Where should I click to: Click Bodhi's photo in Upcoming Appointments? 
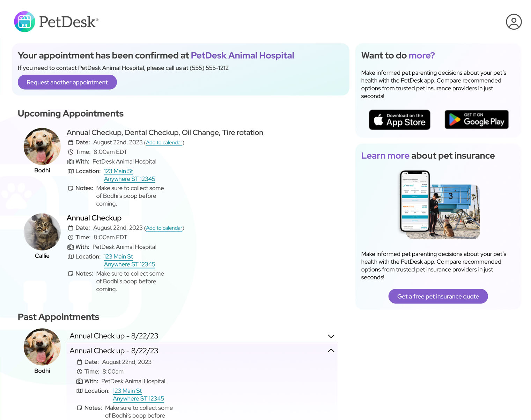42,147
